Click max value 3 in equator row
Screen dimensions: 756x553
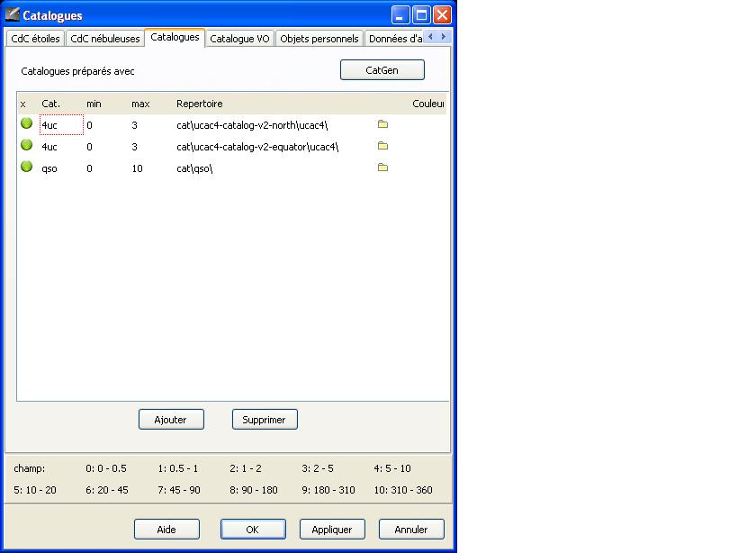point(134,147)
